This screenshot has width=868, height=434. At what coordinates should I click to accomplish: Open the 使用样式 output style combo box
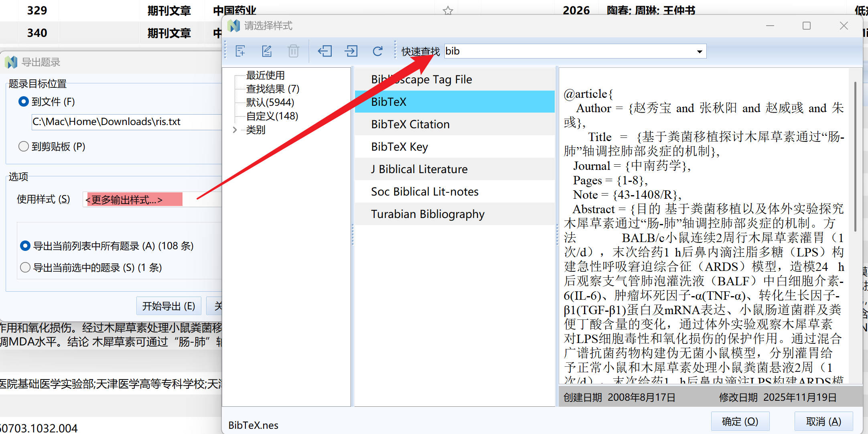(x=152, y=199)
